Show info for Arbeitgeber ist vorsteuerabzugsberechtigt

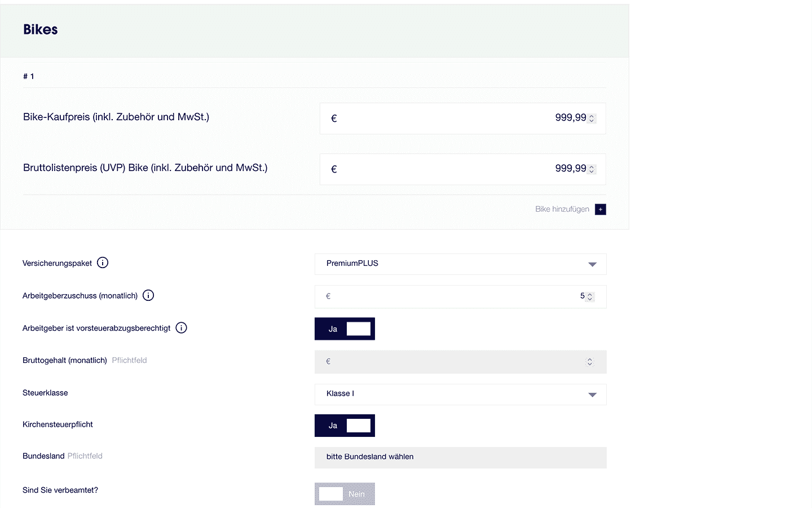181,328
